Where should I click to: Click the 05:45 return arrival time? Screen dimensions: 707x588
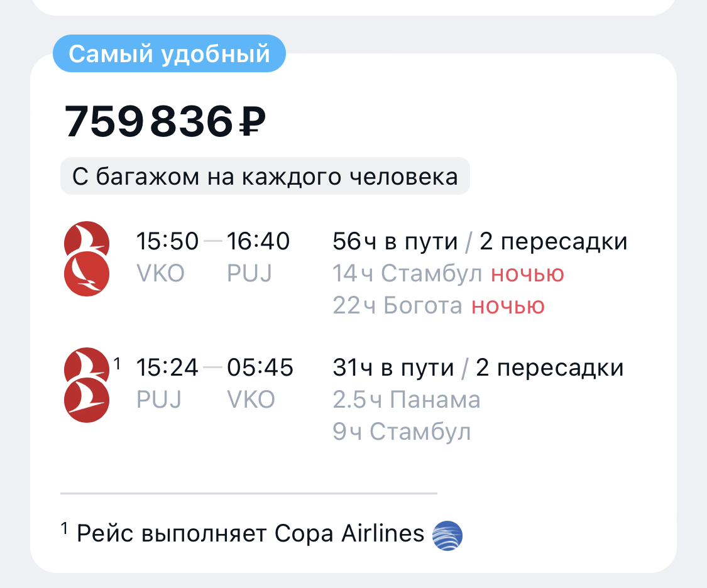click(260, 368)
